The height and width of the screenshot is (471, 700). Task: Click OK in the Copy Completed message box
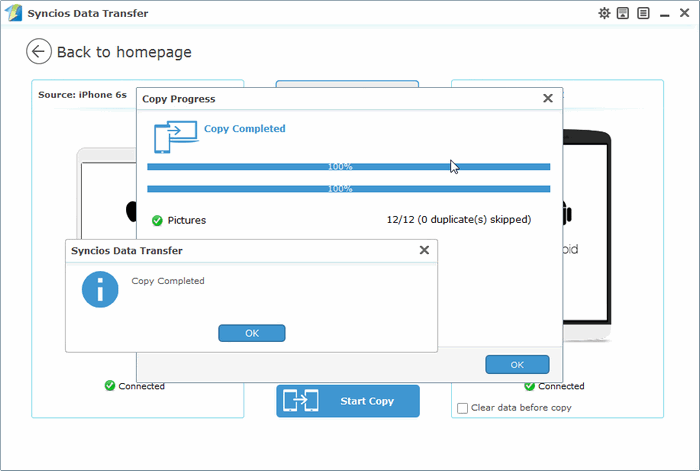(x=252, y=333)
